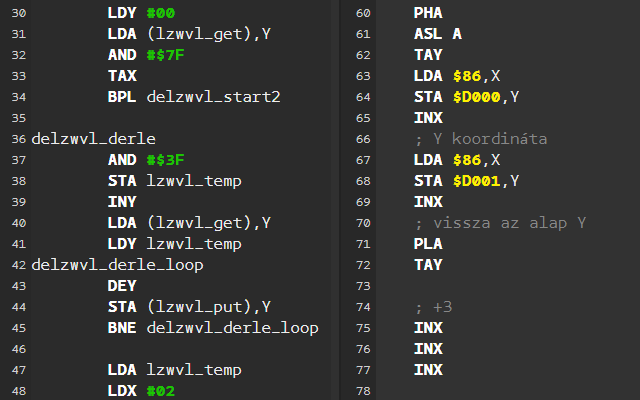Click the BNE delzwvl_derle_loop branch instruction

click(212, 328)
